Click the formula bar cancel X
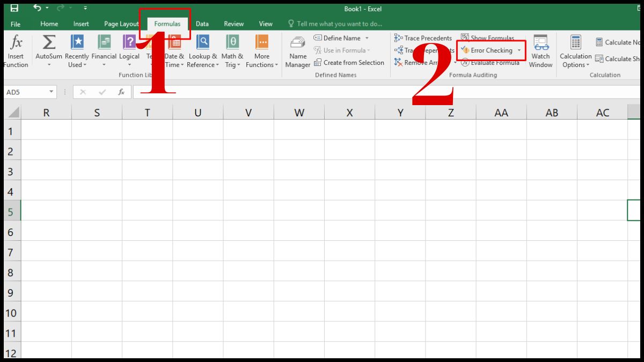Screen dimensions: 644x362 tap(83, 92)
